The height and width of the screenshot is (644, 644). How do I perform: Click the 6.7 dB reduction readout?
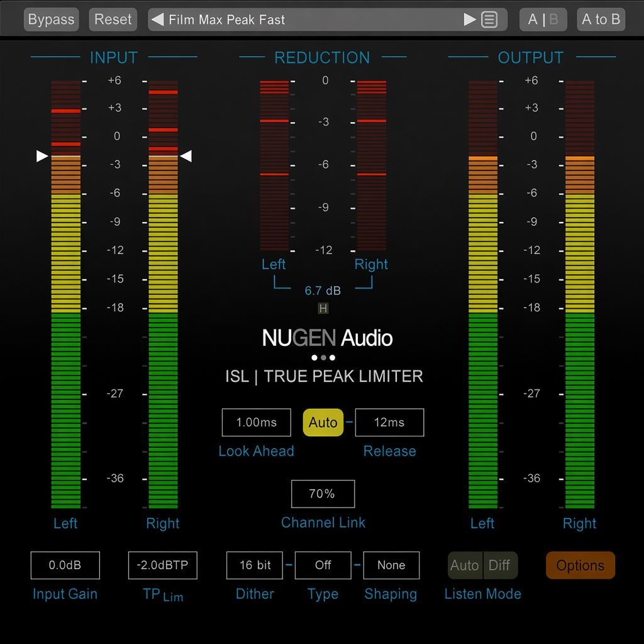(323, 291)
